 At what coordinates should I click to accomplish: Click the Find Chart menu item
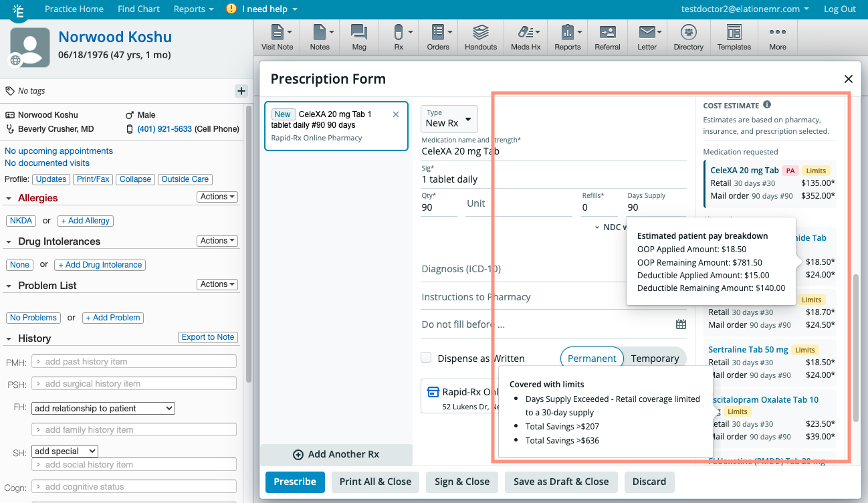(138, 9)
